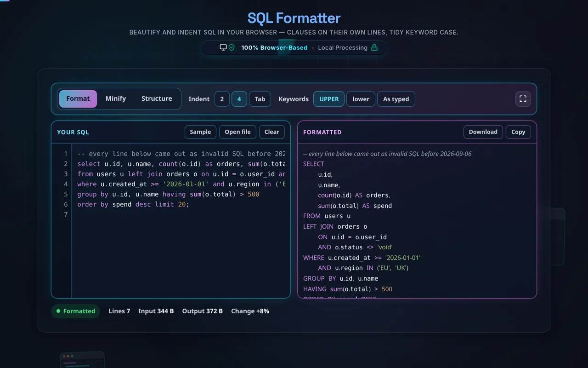Viewport: 588px width, 368px height.
Task: Toggle fullscreen with the expand icon
Action: (x=523, y=99)
